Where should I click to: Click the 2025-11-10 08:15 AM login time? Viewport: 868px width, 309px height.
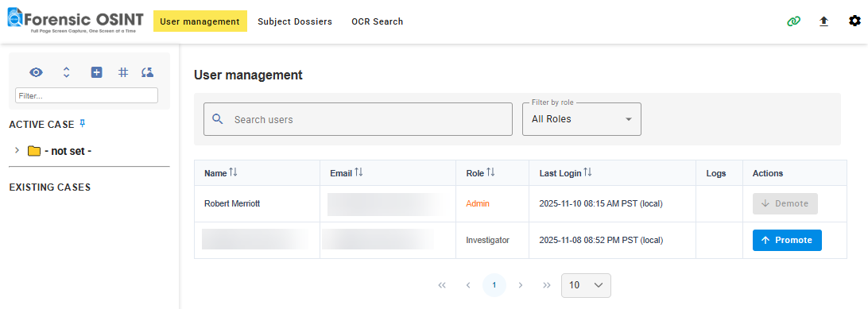click(601, 203)
